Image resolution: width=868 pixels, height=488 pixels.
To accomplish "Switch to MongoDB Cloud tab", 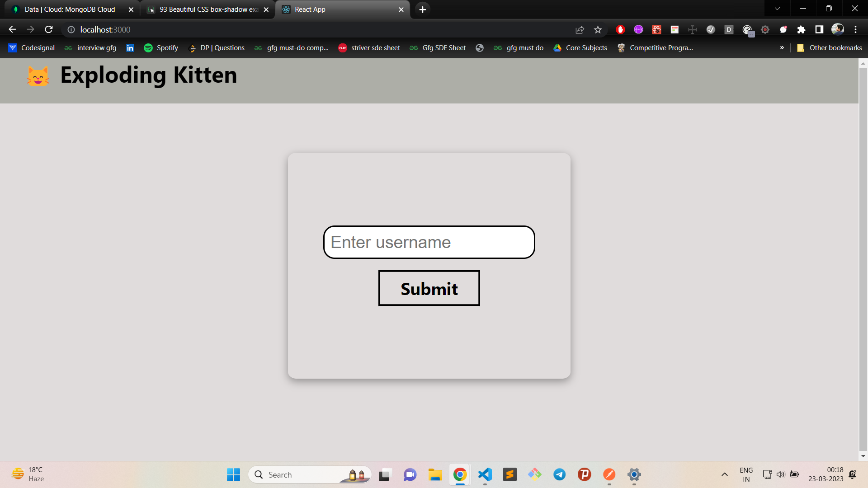I will [70, 9].
